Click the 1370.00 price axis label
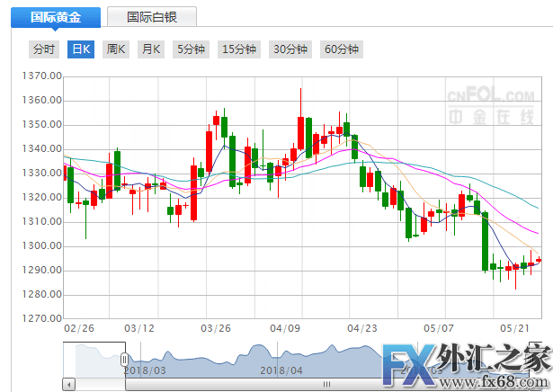Viewport: 553px width, 392px height. pos(42,76)
